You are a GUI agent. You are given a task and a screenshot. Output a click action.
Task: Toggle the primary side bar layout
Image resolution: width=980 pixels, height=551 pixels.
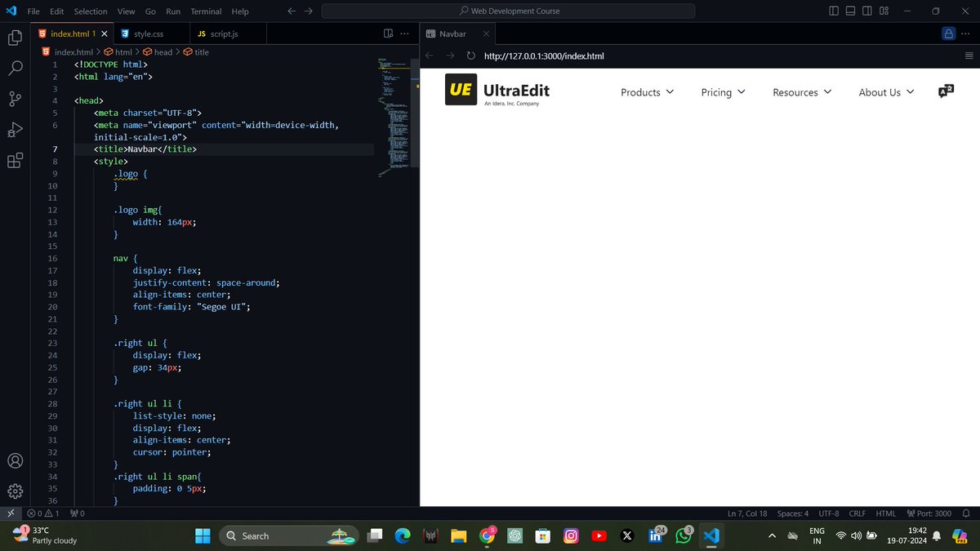pyautogui.click(x=834, y=11)
